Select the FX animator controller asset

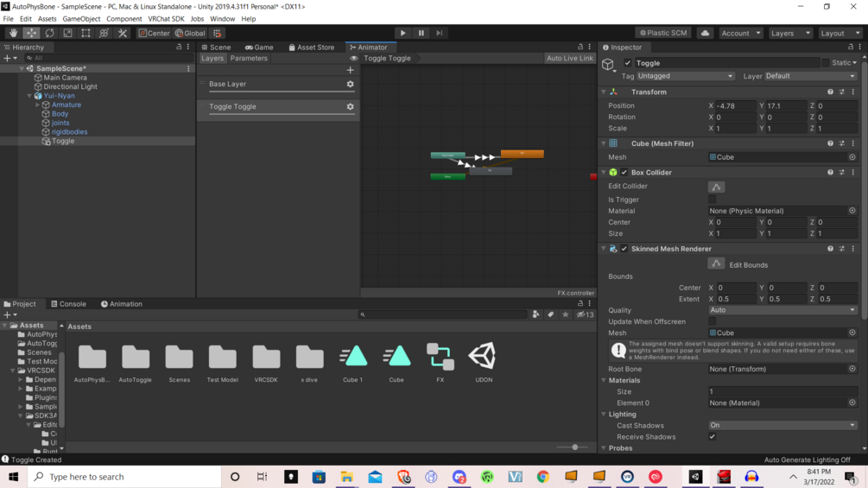[440, 363]
